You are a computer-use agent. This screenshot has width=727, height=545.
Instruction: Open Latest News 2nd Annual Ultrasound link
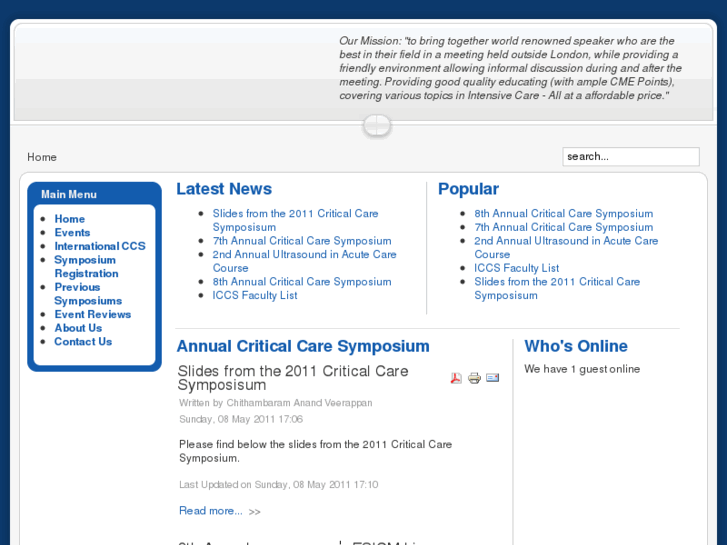click(x=305, y=261)
